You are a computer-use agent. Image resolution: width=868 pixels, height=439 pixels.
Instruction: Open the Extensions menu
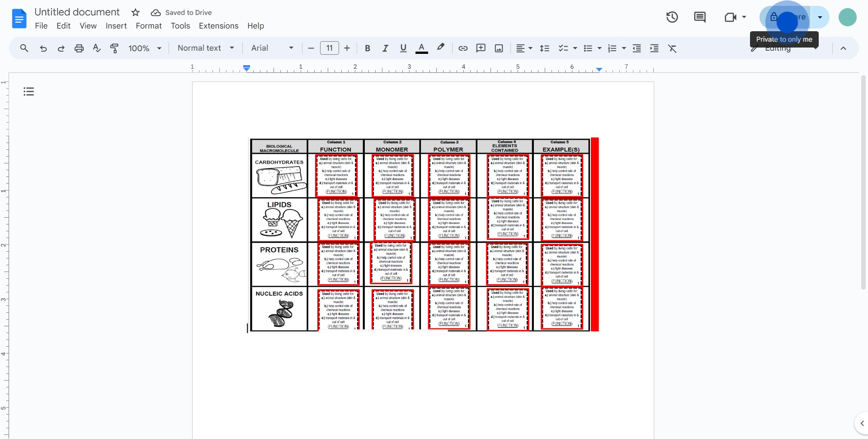[218, 26]
